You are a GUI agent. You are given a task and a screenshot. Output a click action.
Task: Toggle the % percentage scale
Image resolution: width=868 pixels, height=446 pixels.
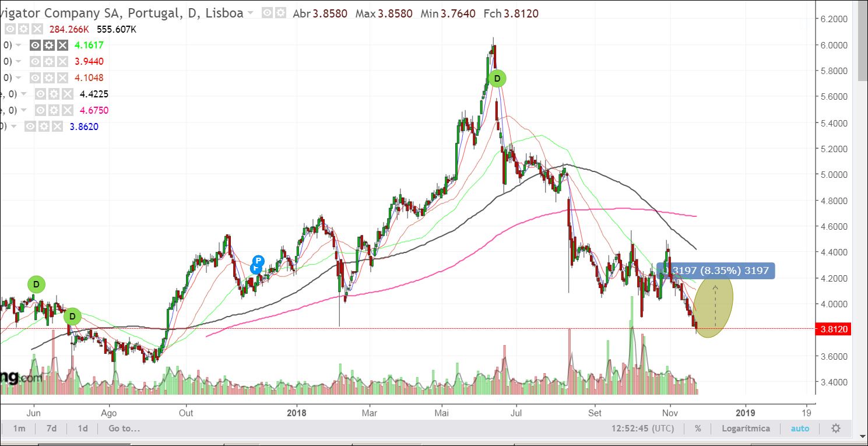point(698,429)
